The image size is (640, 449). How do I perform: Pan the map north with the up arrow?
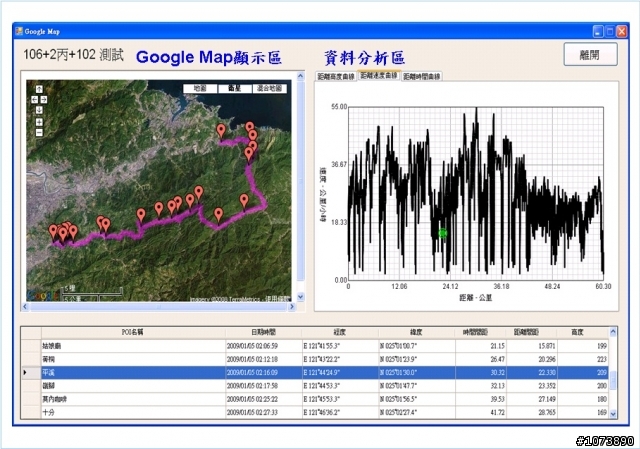pyautogui.click(x=39, y=89)
